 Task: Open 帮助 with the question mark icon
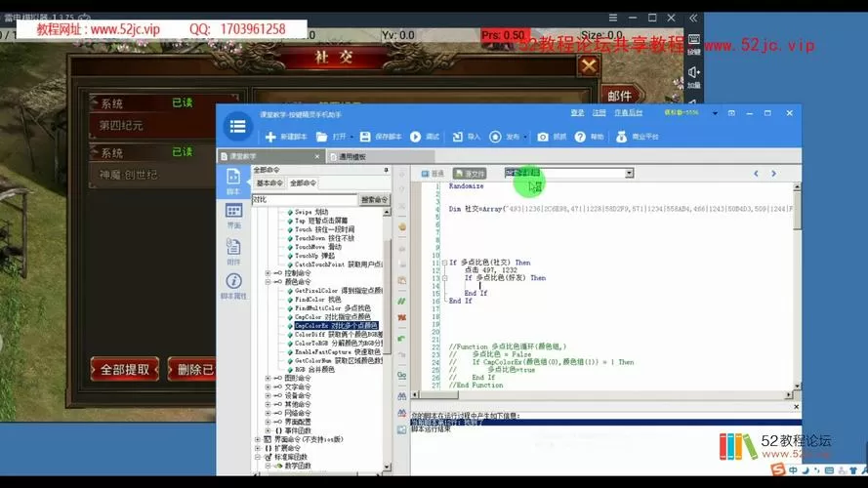(580, 137)
